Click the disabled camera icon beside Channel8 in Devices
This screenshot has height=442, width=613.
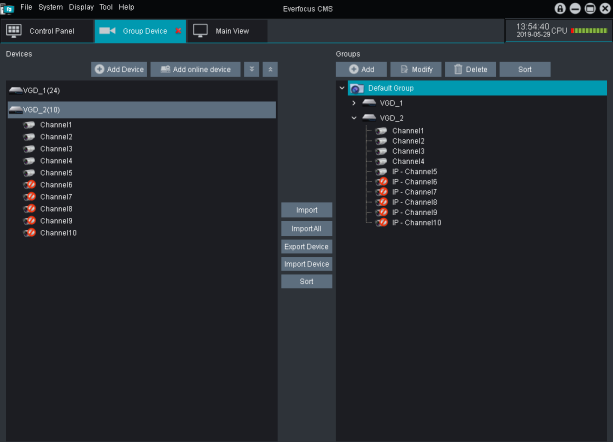(x=29, y=209)
